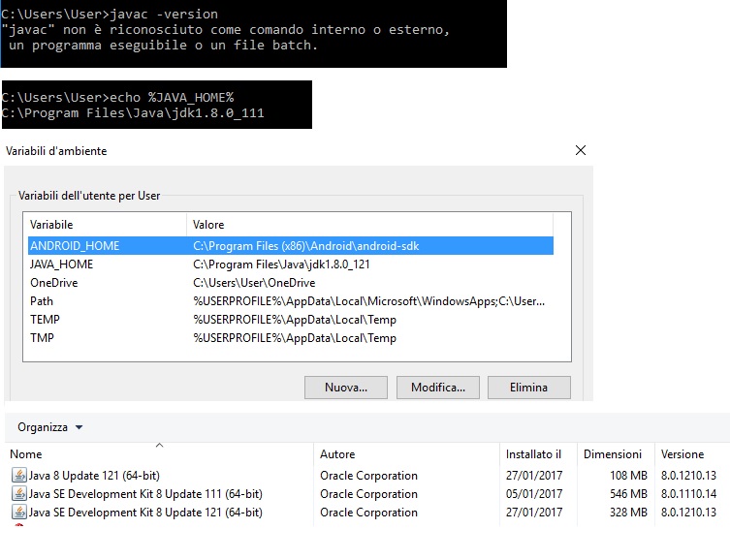Select the Path variable row

tap(291, 301)
